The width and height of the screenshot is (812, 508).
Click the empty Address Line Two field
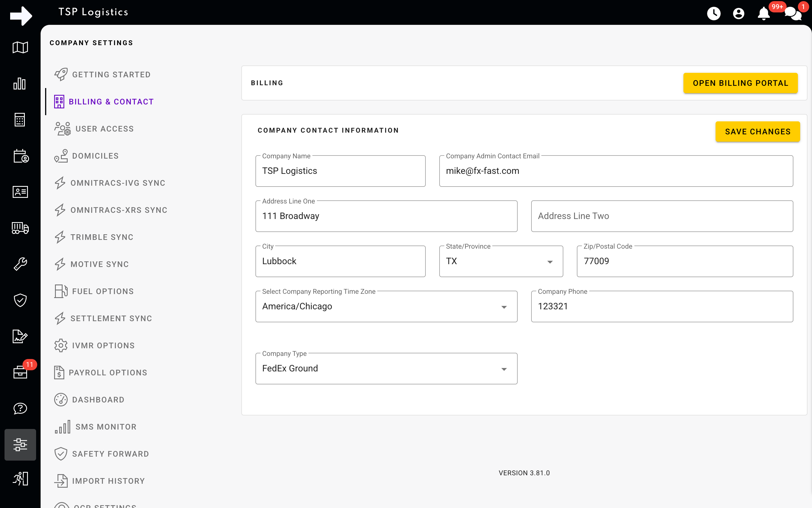662,216
